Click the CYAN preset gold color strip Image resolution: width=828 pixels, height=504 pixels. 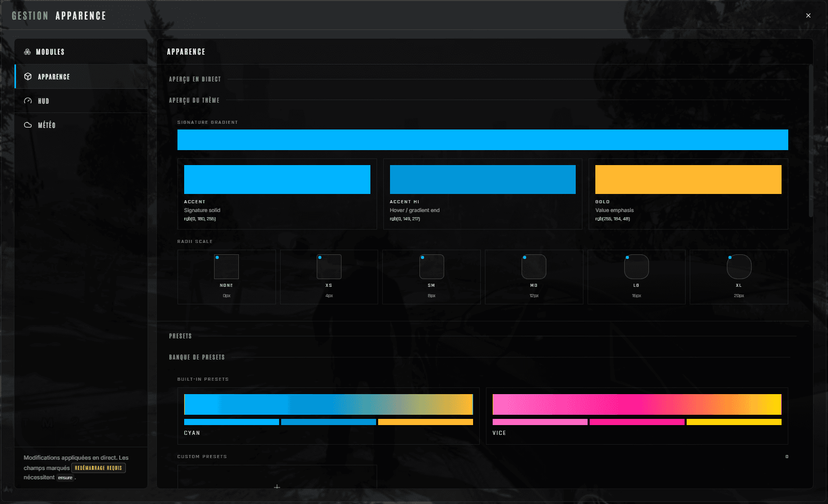pos(426,422)
